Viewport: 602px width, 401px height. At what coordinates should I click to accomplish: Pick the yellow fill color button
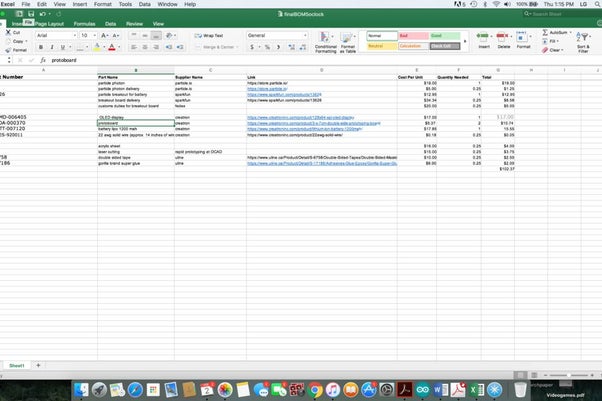[97, 47]
